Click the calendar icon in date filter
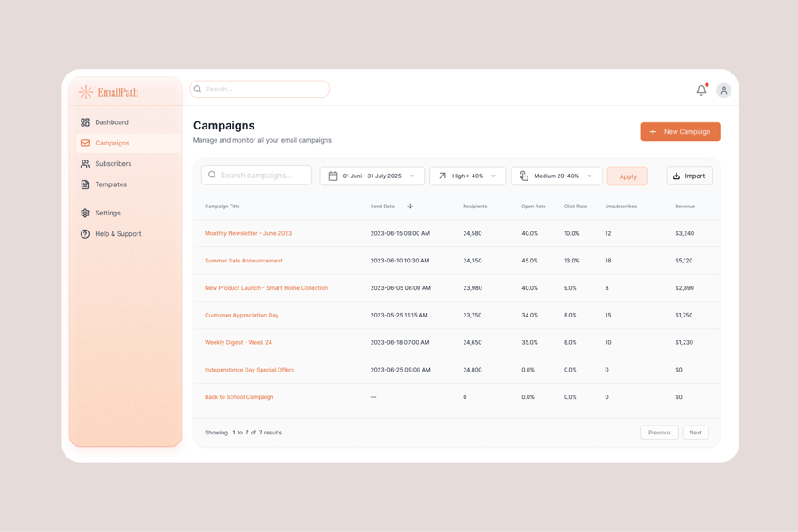Viewport: 798px width, 532px height. click(x=333, y=176)
